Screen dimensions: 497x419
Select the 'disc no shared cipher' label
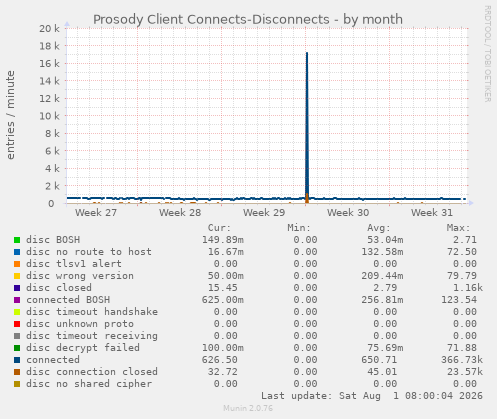pos(89,384)
